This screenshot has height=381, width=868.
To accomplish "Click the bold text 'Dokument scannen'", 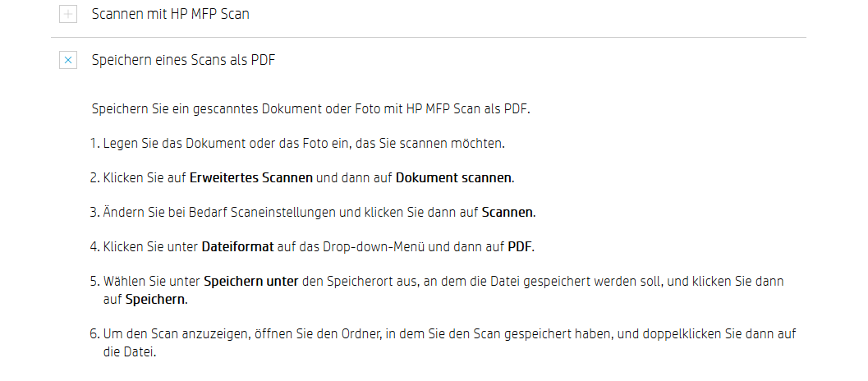I will click(453, 177).
